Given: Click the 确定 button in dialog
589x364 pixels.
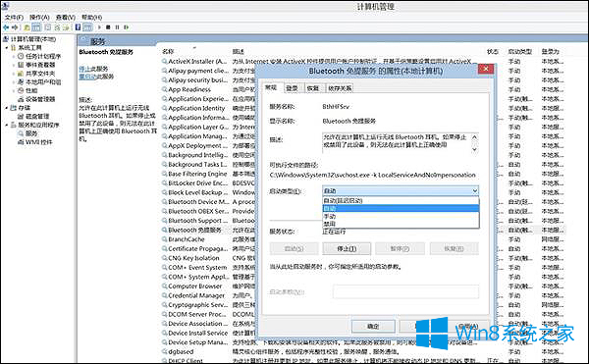Looking at the screenshot, I should pyautogui.click(x=373, y=326).
